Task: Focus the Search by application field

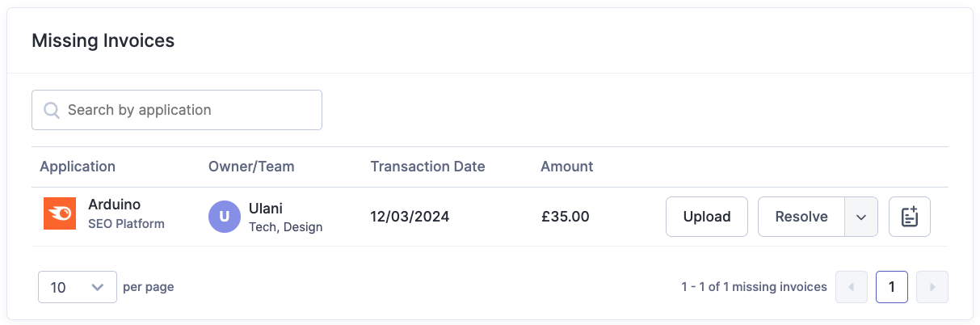Action: point(177,110)
